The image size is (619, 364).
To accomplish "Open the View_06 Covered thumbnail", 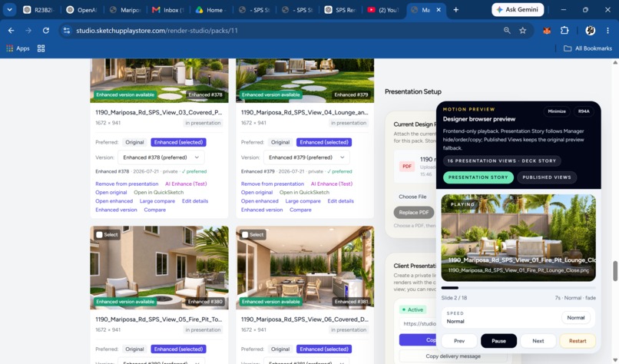I will pyautogui.click(x=305, y=267).
